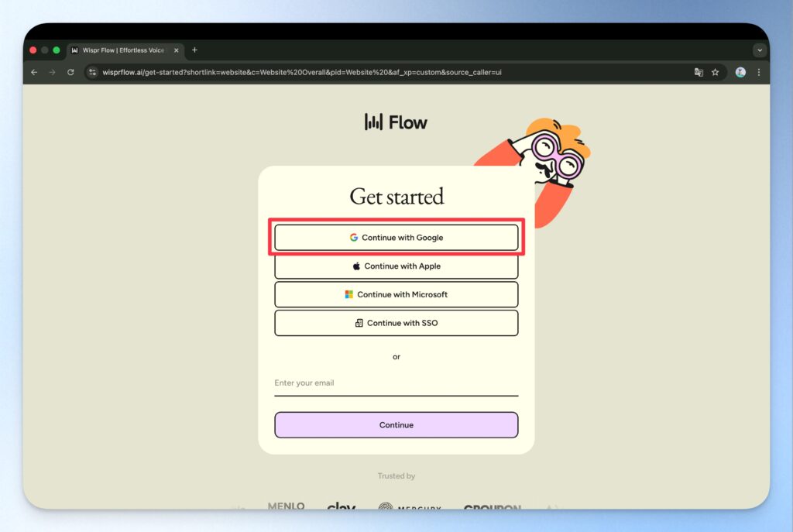The image size is (793, 532).
Task: Reload the wisprflow.ai page
Action: pyautogui.click(x=70, y=72)
